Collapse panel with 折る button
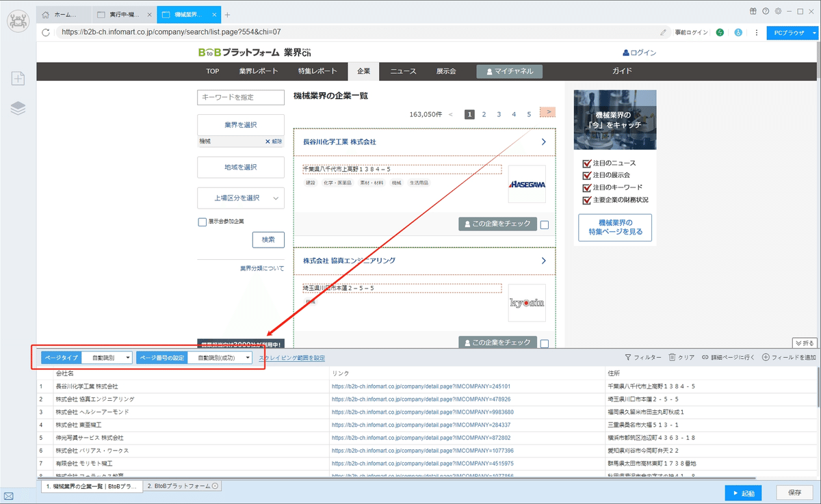This screenshot has width=821, height=504. [x=804, y=343]
